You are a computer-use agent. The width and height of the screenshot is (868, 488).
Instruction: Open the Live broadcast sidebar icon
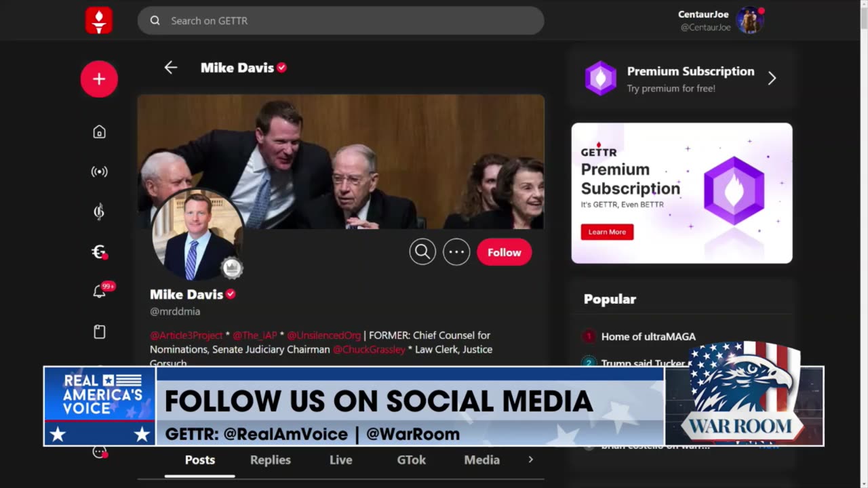[99, 171]
